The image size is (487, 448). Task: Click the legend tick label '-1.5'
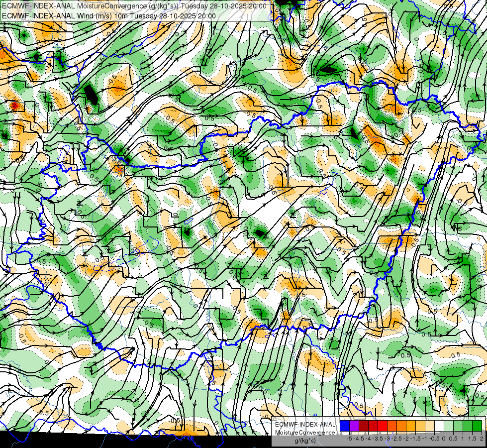pyautogui.click(x=415, y=439)
